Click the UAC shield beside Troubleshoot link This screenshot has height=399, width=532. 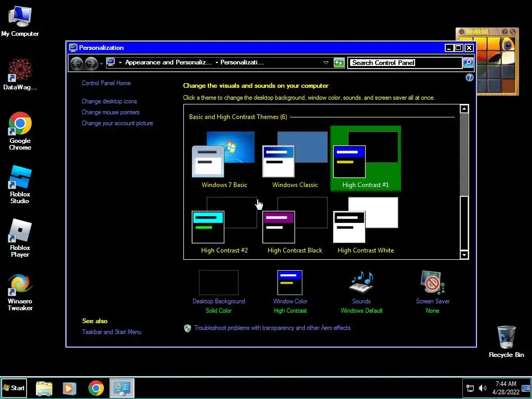187,328
